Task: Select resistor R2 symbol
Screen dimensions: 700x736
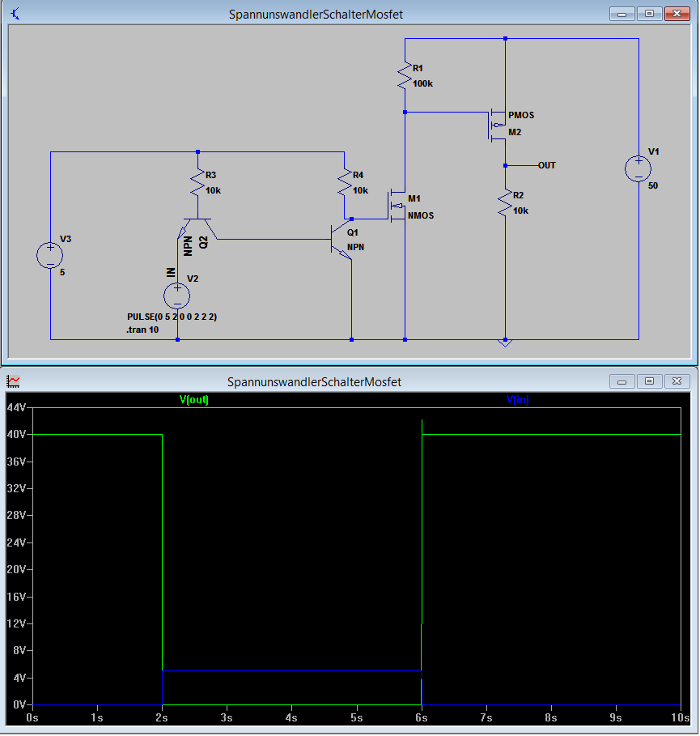Action: point(505,202)
